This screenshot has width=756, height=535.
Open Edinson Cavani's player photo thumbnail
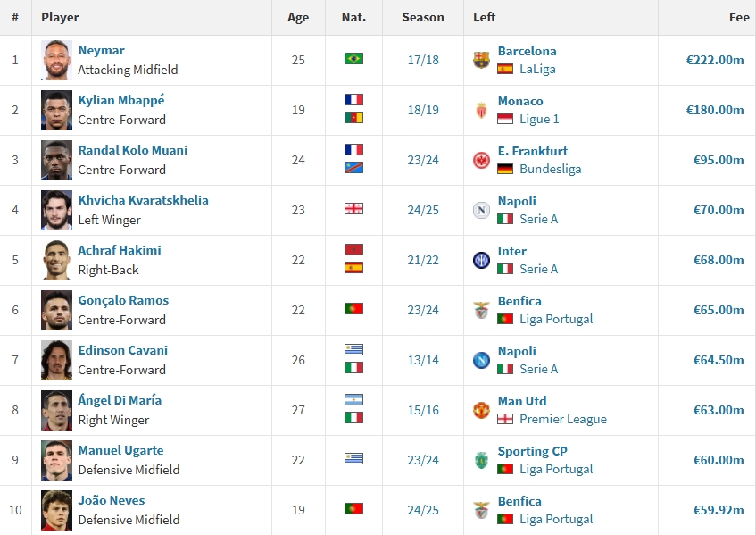tap(56, 360)
